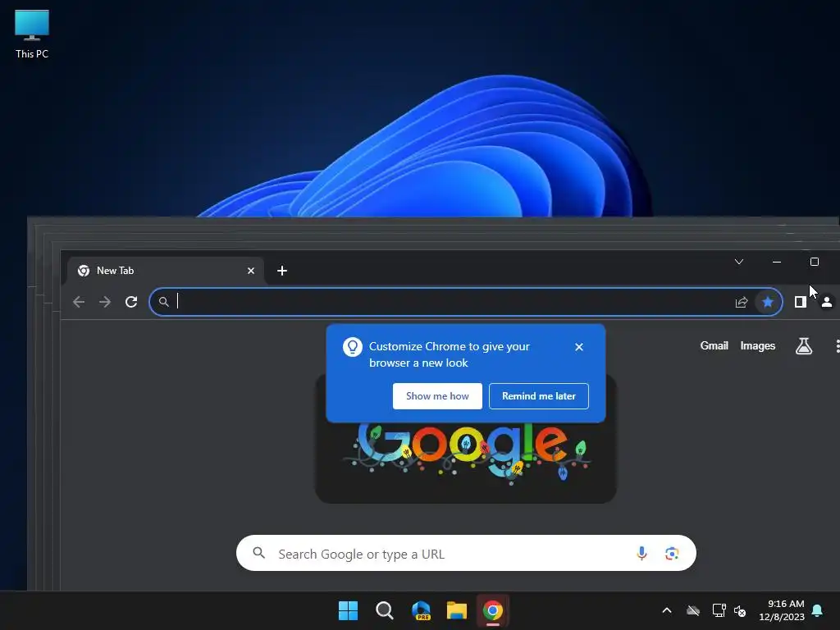This screenshot has height=630, width=840.
Task: Click Show me how button
Action: click(x=437, y=396)
